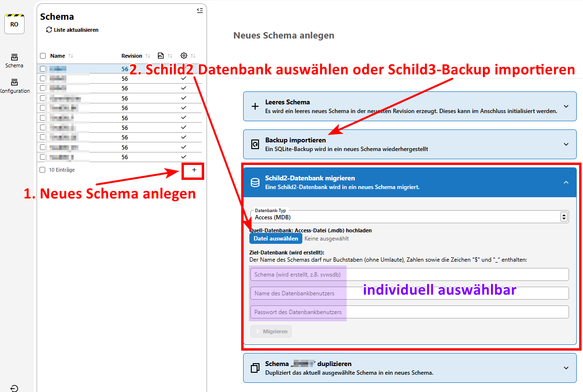Click the plus icon on the Leeres Schema card
The height and width of the screenshot is (392, 583).
pos(255,106)
